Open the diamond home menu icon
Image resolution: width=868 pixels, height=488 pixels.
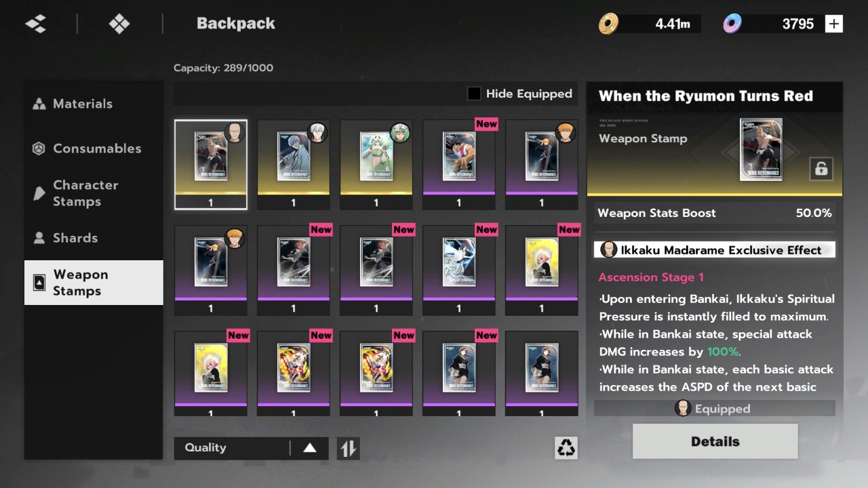coord(119,24)
